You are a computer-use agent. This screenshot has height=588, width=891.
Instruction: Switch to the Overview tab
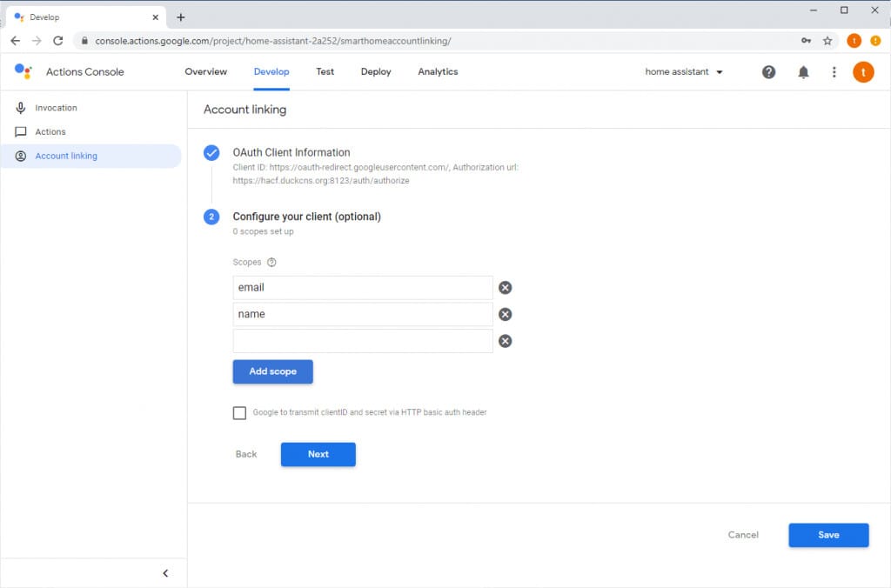205,71
